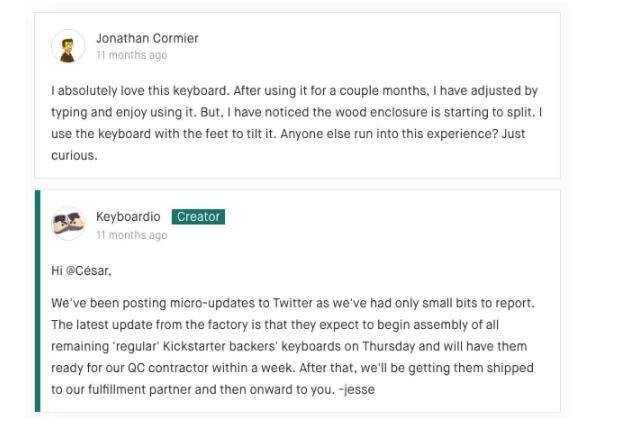Open Jonathan Cormier's profile name link

coord(147,38)
